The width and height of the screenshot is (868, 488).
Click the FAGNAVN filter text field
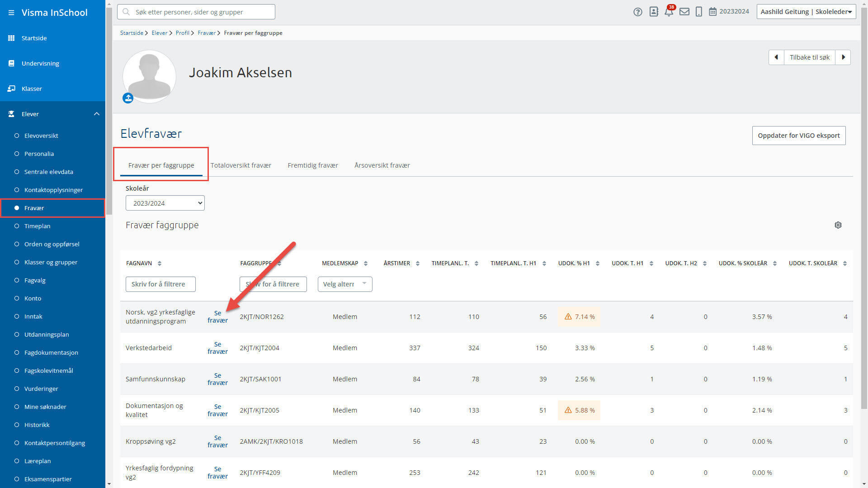coord(160,284)
